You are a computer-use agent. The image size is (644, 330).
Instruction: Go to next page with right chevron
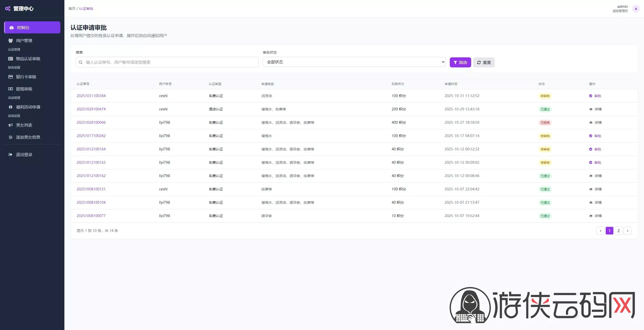tap(627, 231)
